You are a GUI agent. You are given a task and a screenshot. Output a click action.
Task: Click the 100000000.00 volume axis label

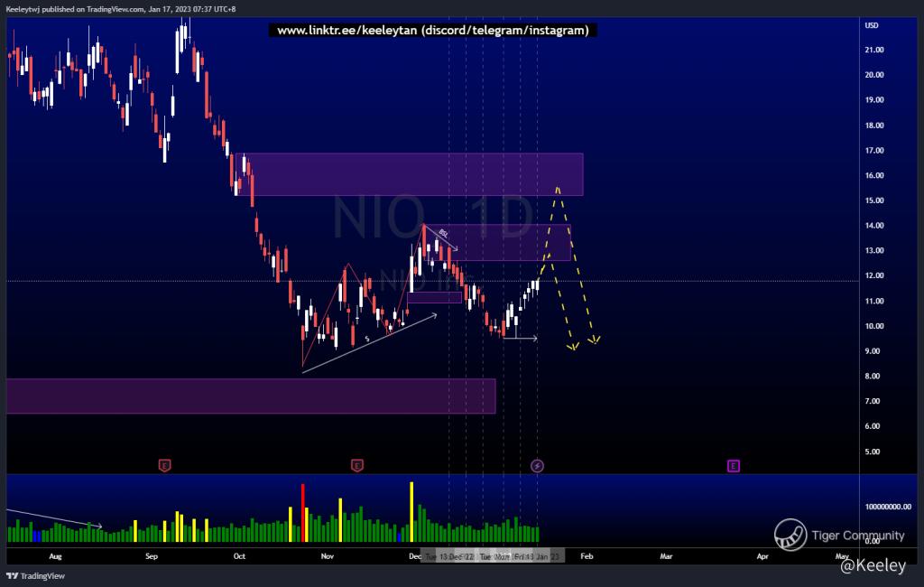(888, 507)
